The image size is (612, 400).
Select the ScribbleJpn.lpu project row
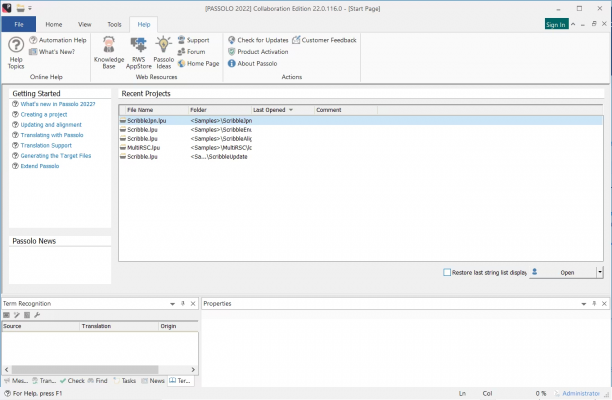pos(361,121)
